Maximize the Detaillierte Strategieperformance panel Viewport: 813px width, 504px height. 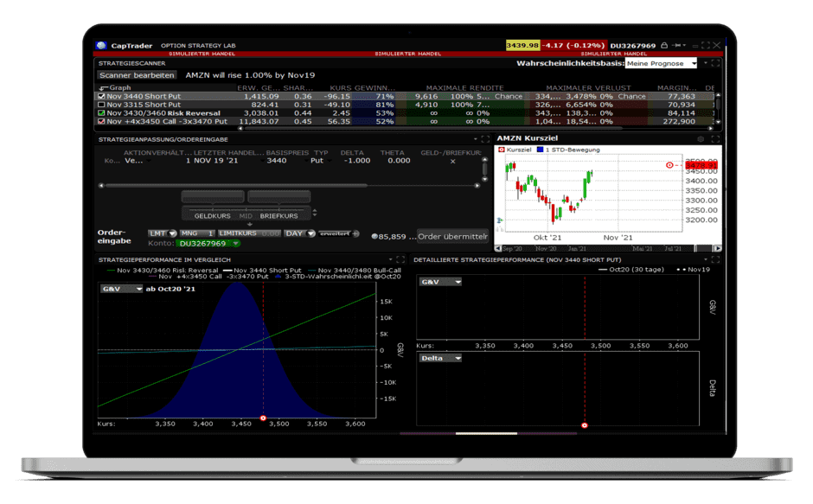coord(715,259)
